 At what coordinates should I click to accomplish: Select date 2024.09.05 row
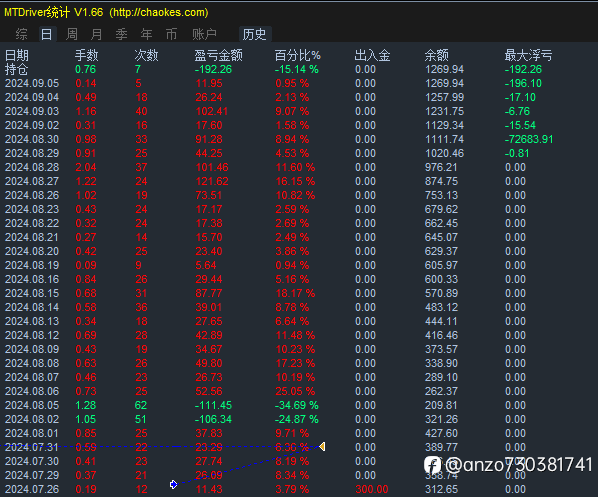[x=32, y=84]
